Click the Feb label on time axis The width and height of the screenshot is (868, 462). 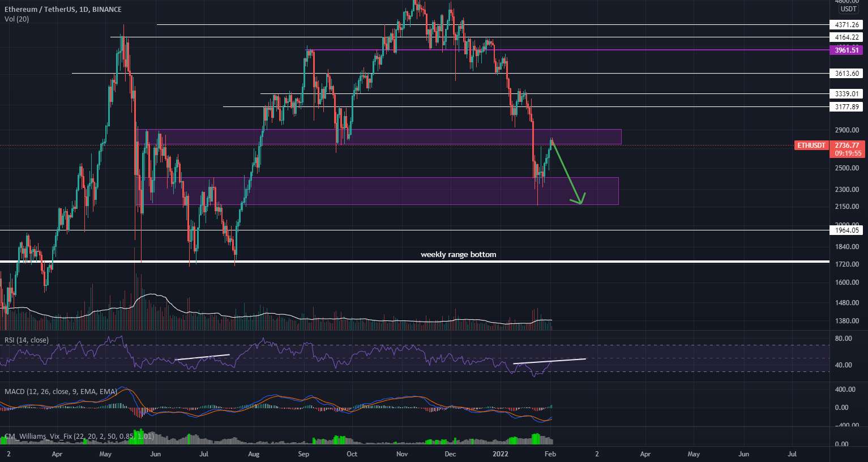(x=549, y=454)
